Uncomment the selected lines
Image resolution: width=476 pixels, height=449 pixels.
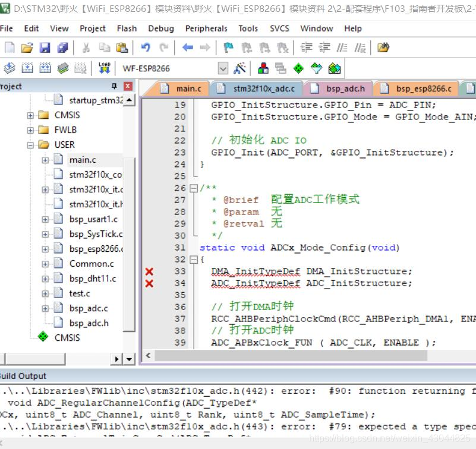[x=360, y=48]
